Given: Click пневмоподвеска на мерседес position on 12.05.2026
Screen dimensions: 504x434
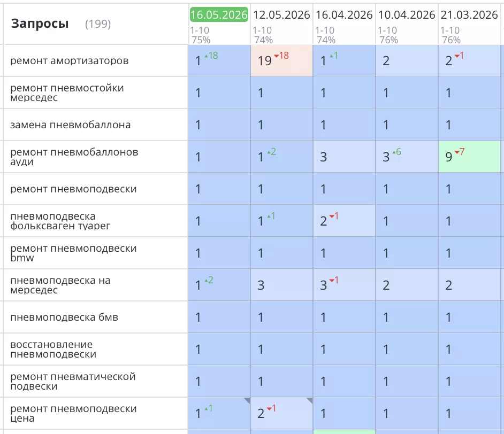Looking at the screenshot, I should 281,285.
